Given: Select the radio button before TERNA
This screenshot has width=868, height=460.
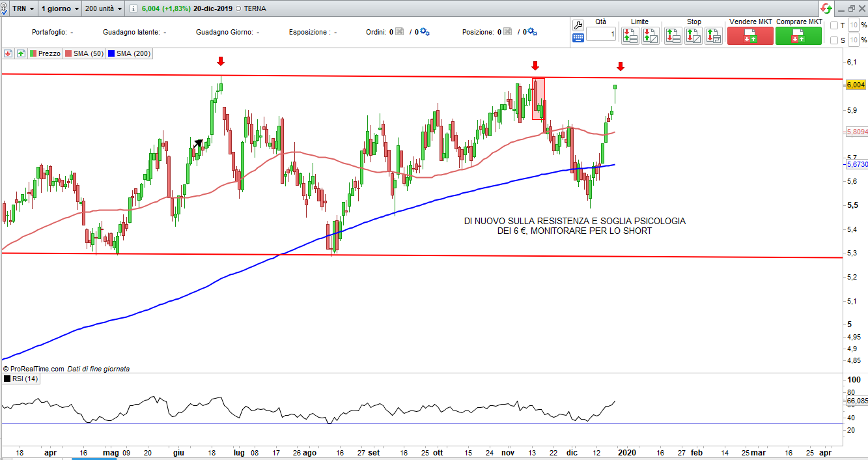Looking at the screenshot, I should pyautogui.click(x=238, y=9).
